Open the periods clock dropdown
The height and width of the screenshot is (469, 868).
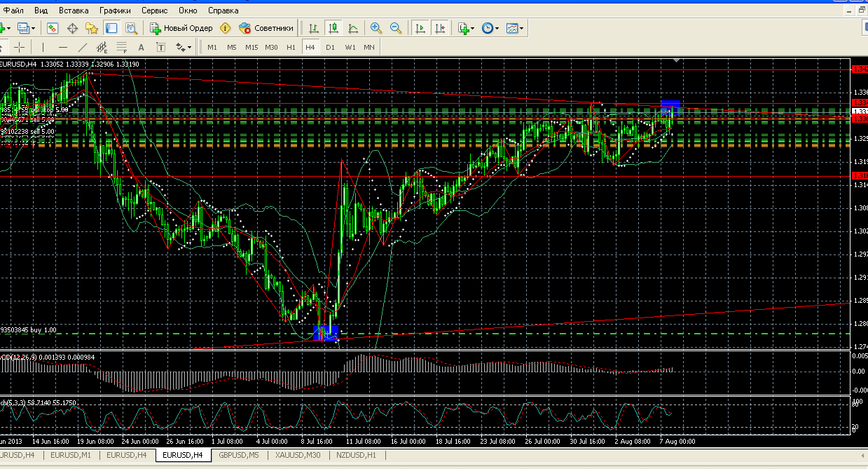click(490, 28)
